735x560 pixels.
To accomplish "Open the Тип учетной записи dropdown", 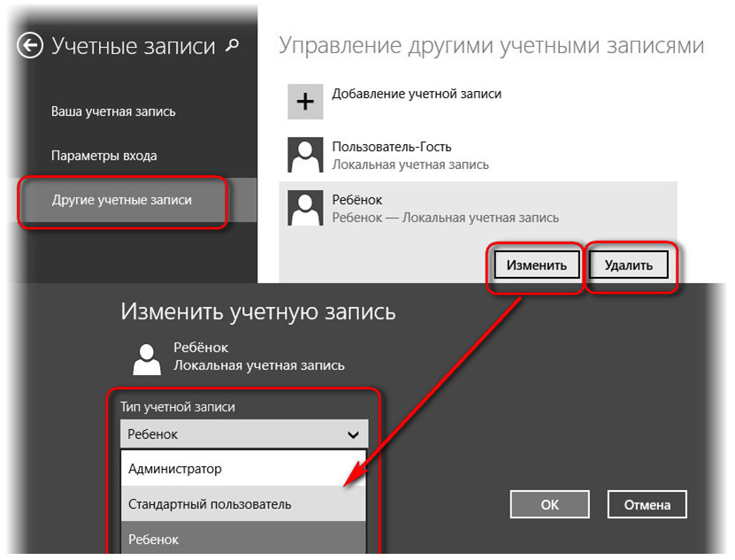I will pos(244,433).
